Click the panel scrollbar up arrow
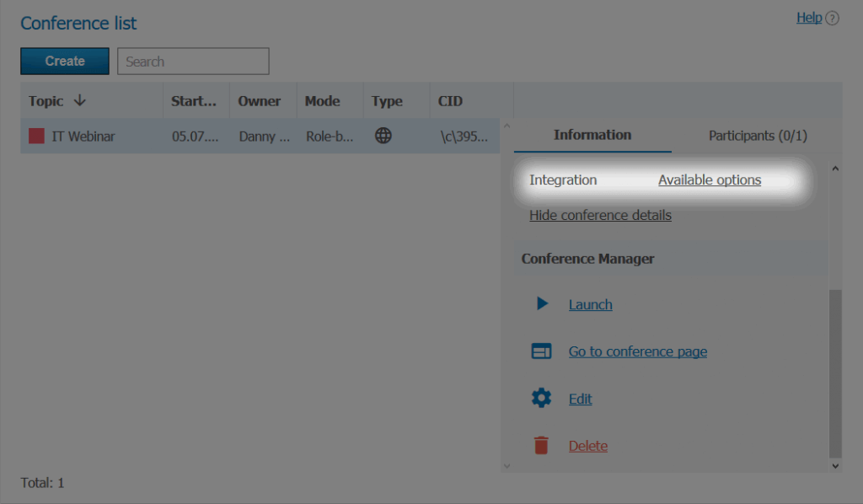 tap(835, 169)
